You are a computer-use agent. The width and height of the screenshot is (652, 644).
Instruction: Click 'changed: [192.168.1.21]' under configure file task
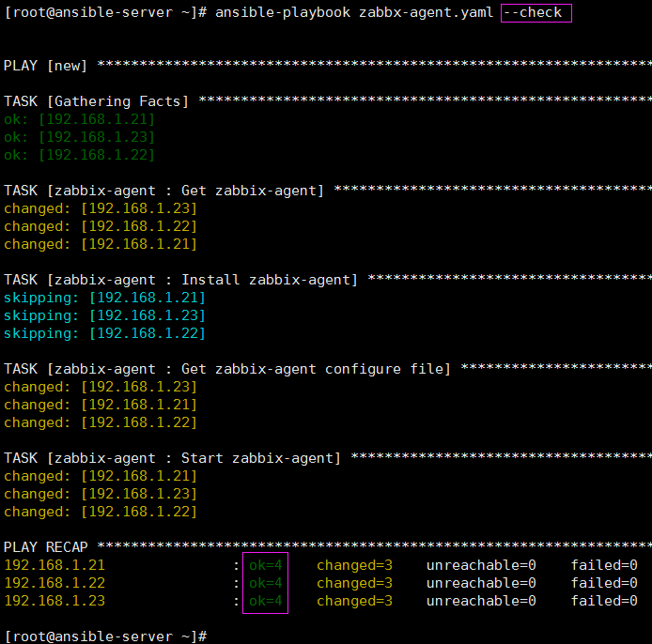(101, 406)
